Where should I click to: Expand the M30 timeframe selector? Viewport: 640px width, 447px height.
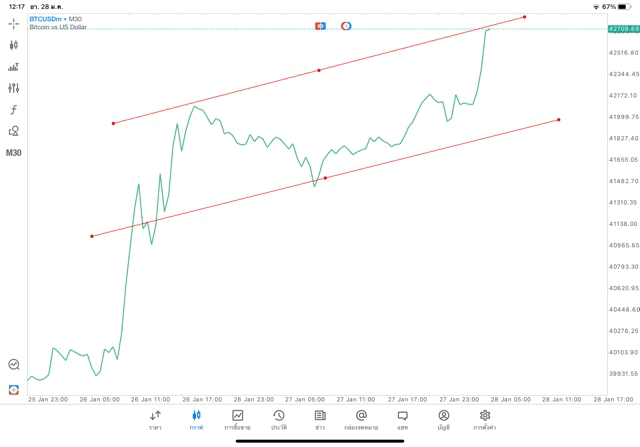[14, 153]
